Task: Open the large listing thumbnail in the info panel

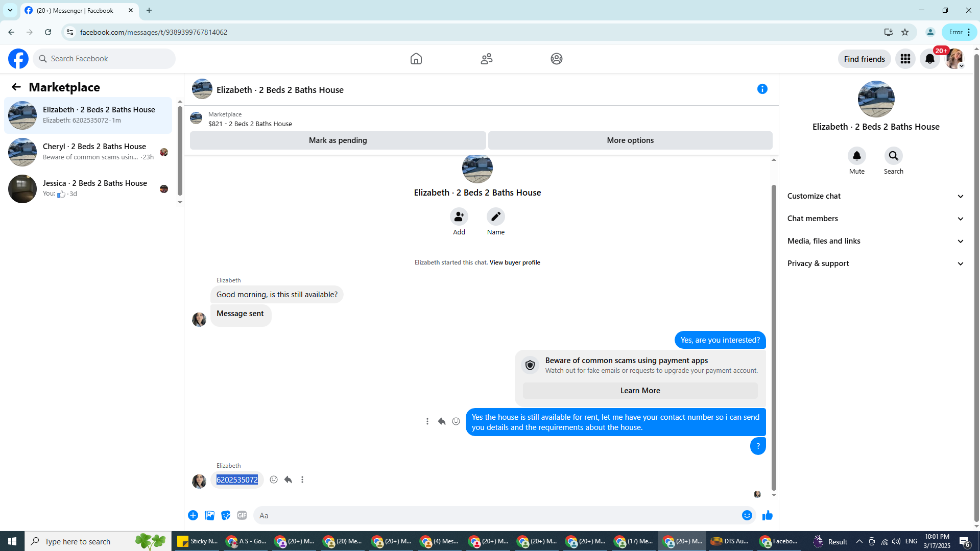Action: click(876, 99)
